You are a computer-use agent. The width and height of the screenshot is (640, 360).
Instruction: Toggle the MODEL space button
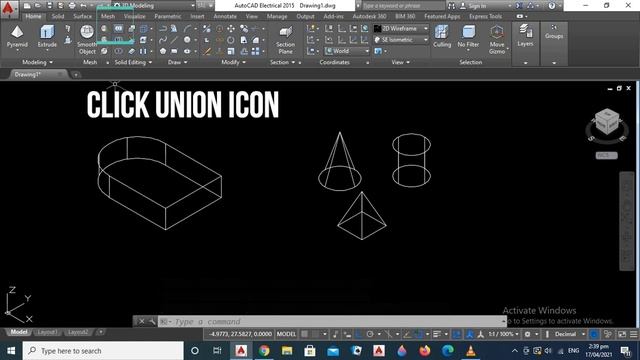[286, 334]
